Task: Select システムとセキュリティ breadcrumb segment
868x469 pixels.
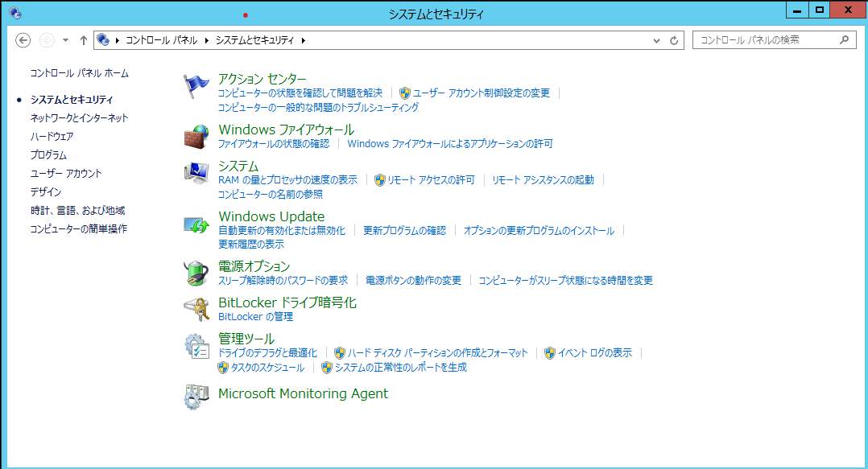Action: 254,40
